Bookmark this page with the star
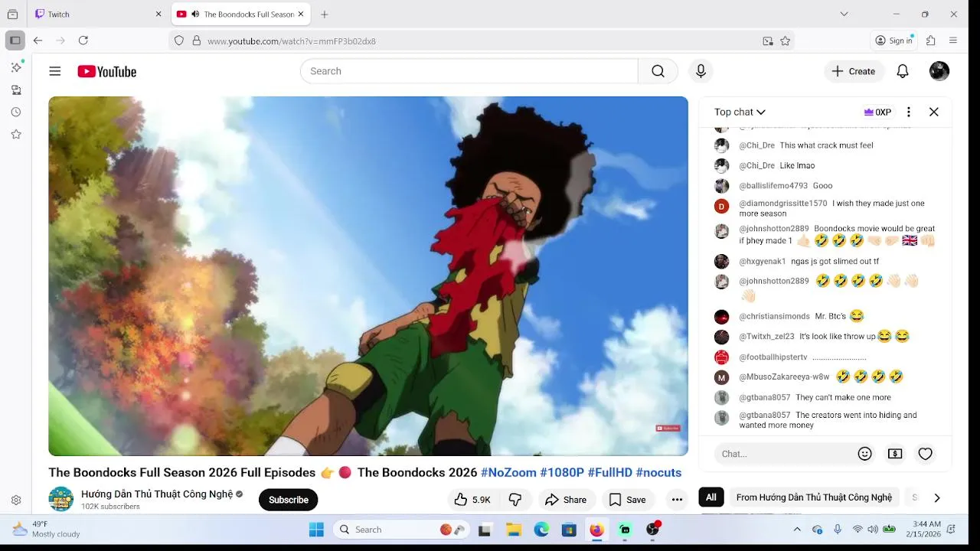This screenshot has width=980, height=551. 785,41
